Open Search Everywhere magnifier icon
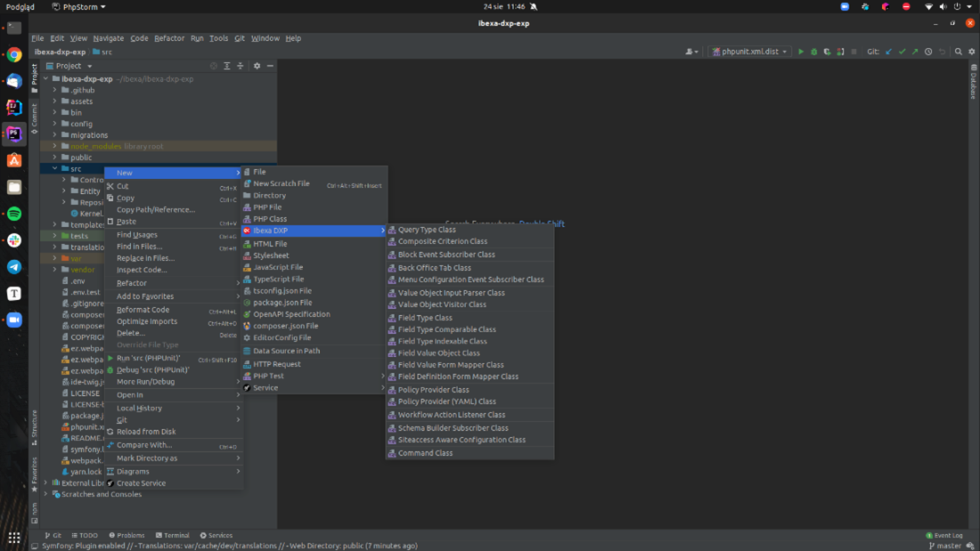This screenshot has height=551, width=980. click(958, 52)
